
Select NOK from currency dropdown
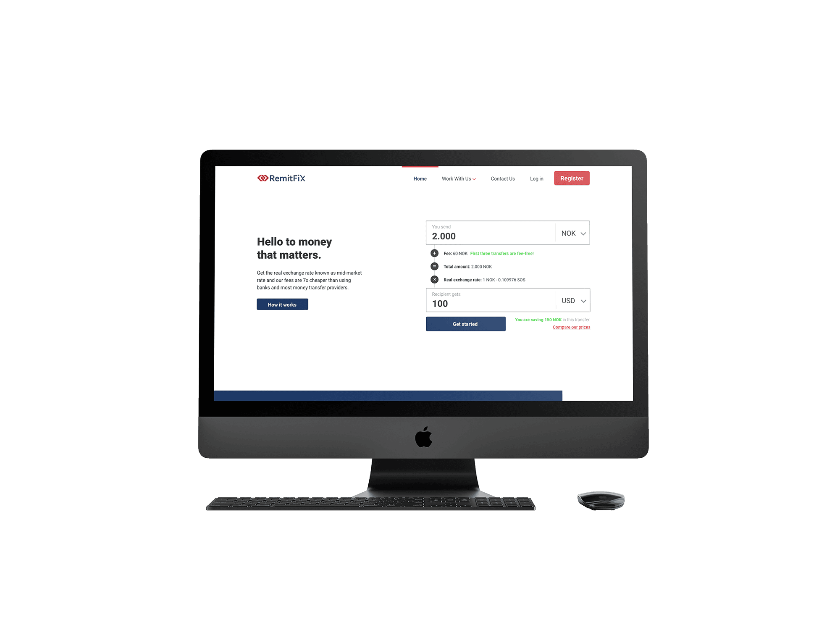[x=572, y=232]
